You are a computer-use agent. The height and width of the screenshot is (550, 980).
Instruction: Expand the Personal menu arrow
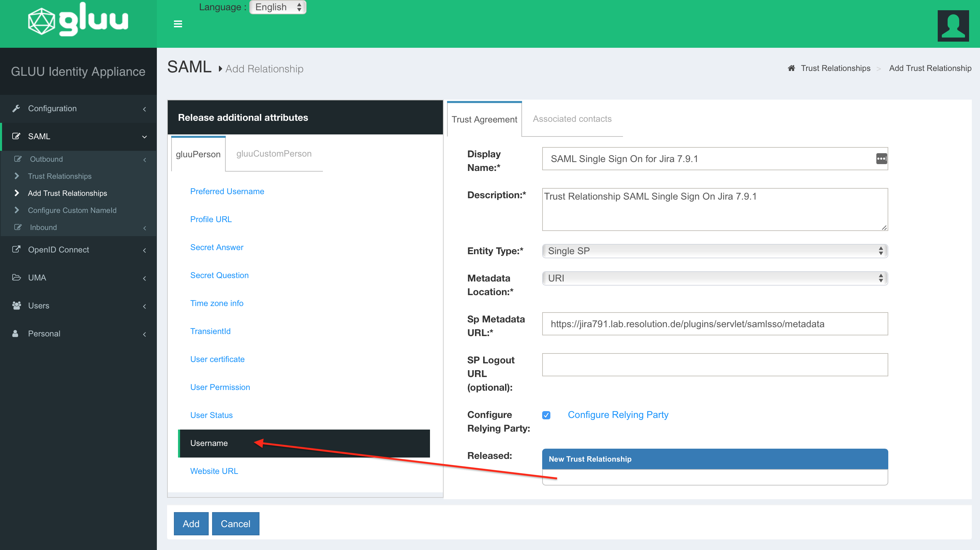145,335
